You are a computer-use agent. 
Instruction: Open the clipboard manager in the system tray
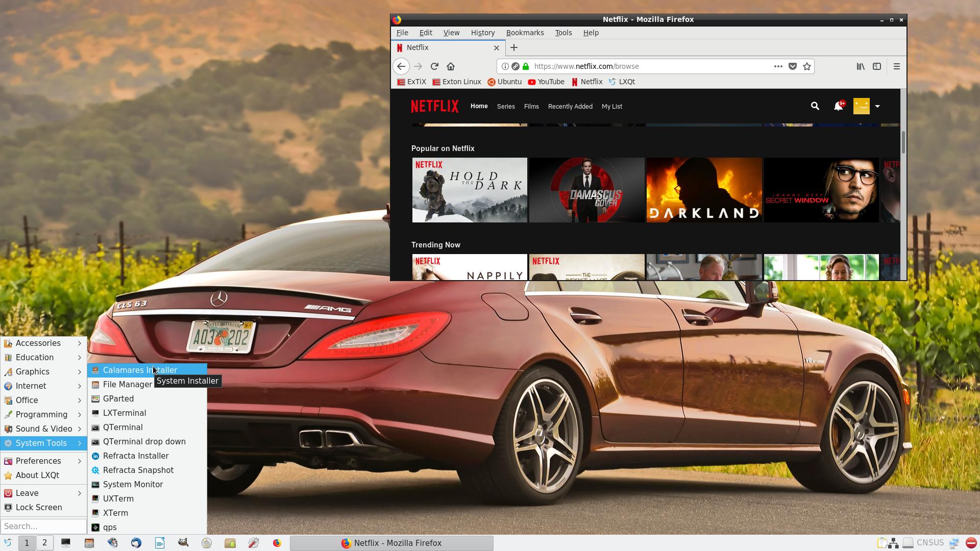tap(881, 543)
